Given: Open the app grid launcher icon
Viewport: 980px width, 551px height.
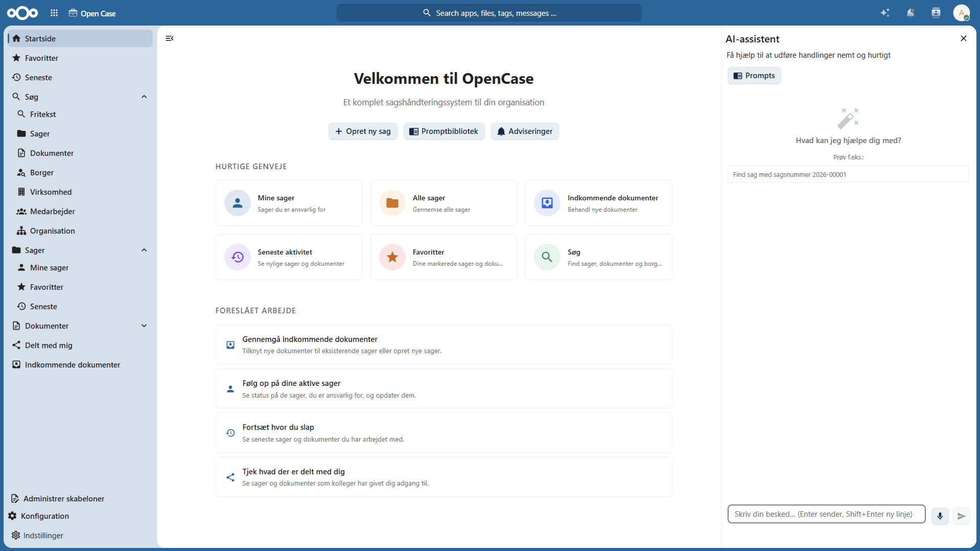Looking at the screenshot, I should [x=54, y=13].
